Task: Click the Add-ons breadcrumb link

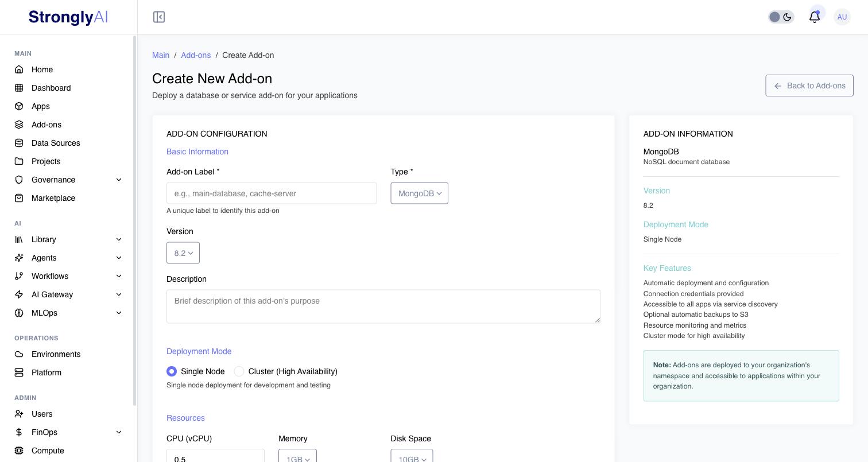Action: (x=196, y=55)
